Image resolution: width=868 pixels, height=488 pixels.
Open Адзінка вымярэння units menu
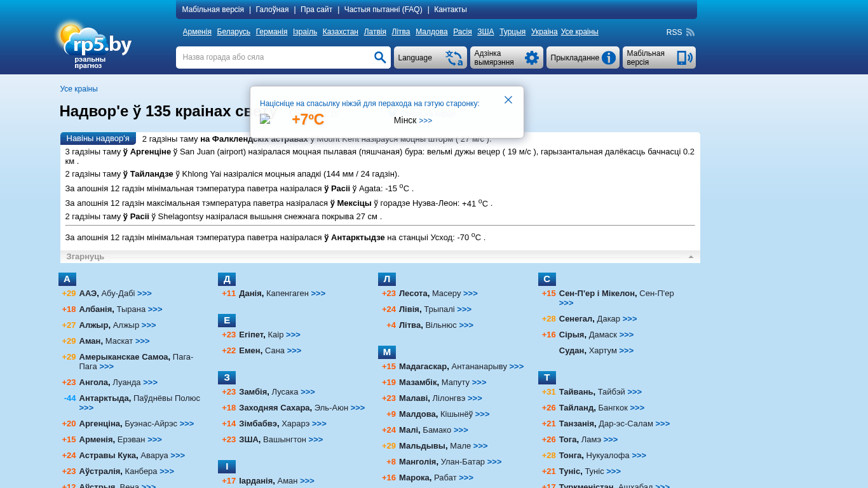click(x=506, y=58)
